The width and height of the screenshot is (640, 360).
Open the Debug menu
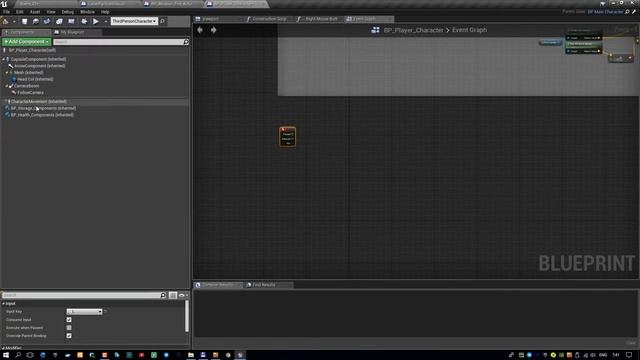click(67, 12)
